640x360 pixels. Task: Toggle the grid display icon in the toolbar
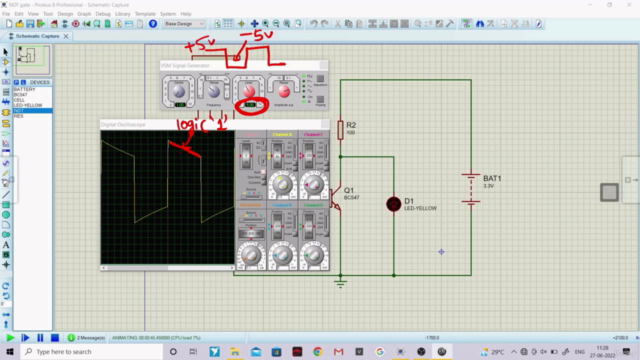coord(228,24)
